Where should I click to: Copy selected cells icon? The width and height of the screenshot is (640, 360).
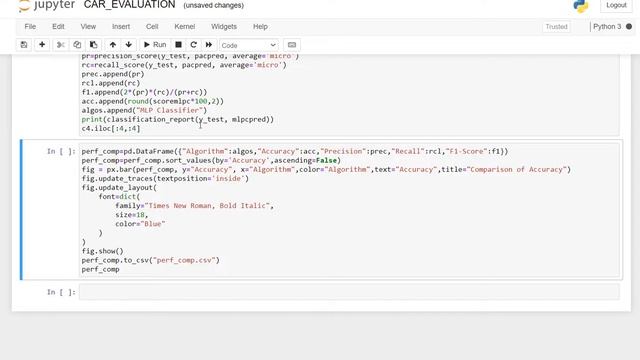[x=77, y=45]
